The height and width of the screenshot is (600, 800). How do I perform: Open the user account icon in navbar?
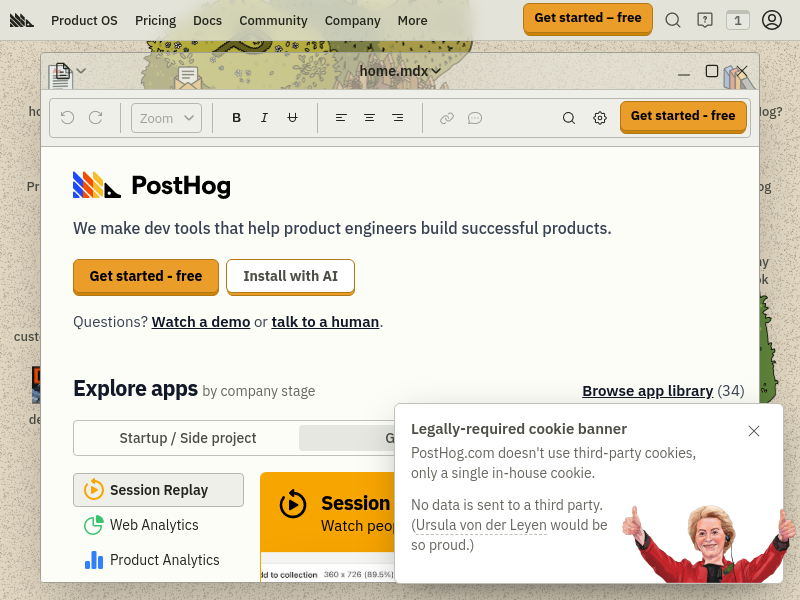(x=772, y=20)
